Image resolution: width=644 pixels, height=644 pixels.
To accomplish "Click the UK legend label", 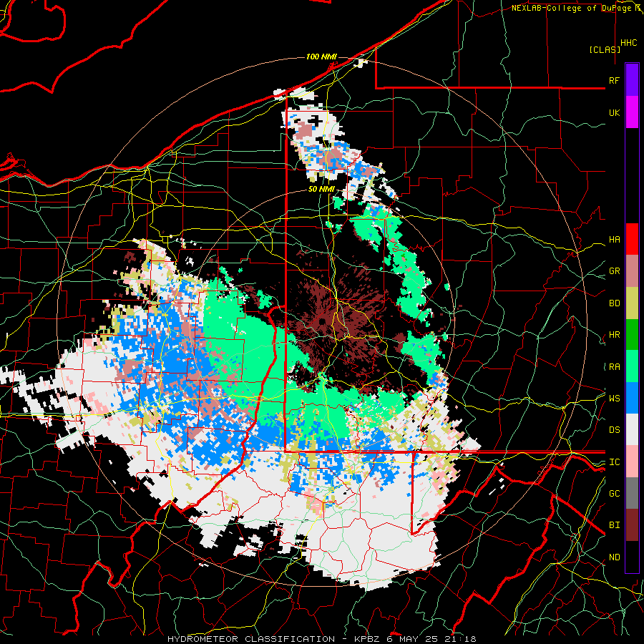I will (x=614, y=112).
